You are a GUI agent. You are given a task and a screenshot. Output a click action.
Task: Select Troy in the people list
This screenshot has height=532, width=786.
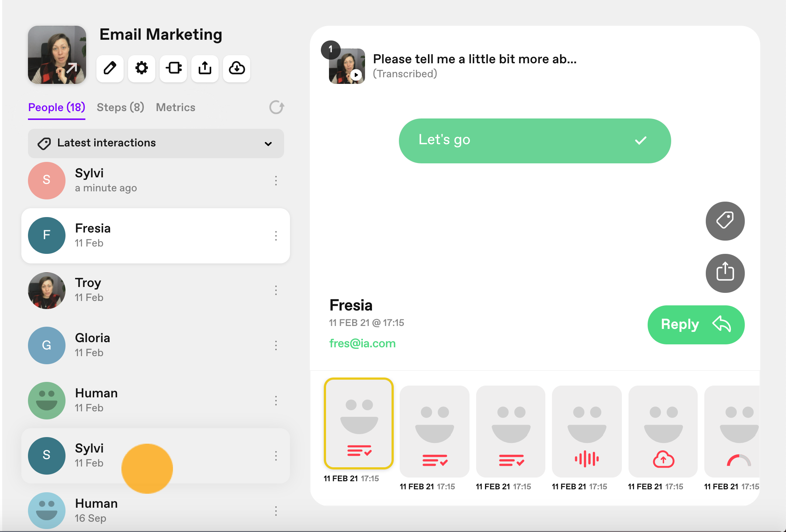[x=156, y=290]
